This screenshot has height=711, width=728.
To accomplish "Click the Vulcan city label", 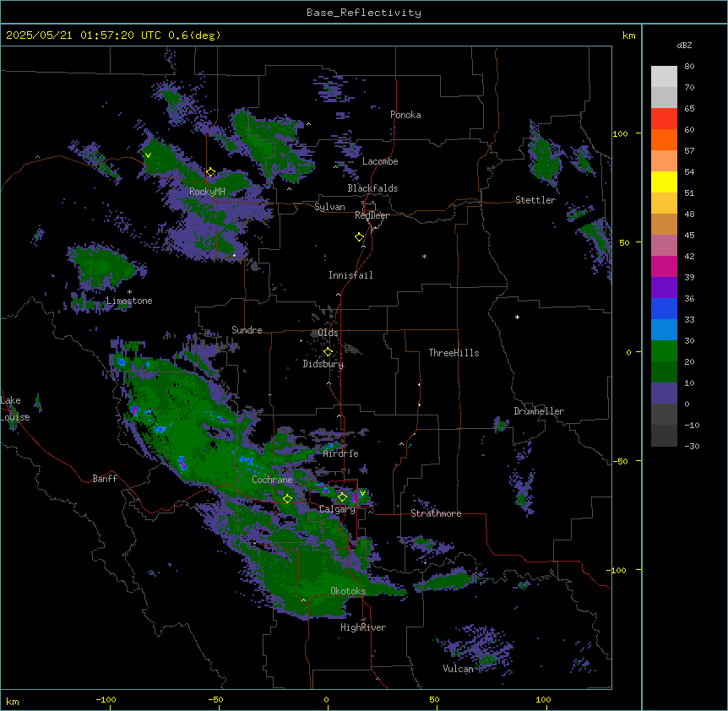I will tap(458, 669).
